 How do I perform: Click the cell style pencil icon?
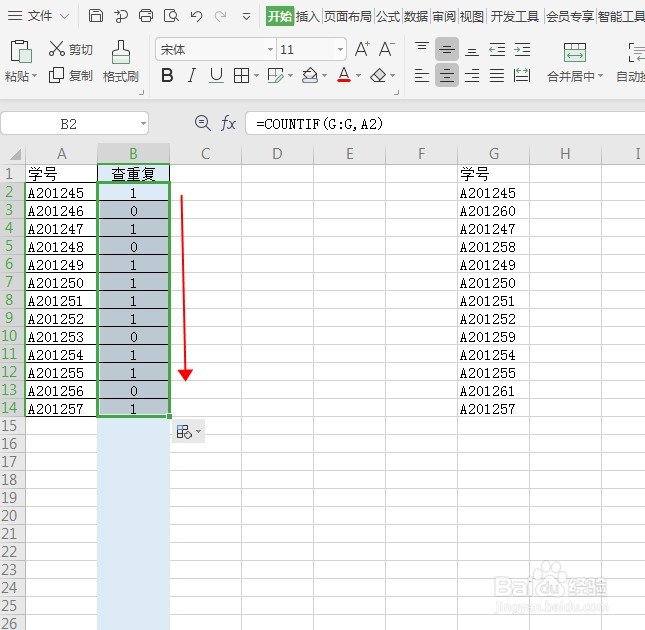point(275,76)
